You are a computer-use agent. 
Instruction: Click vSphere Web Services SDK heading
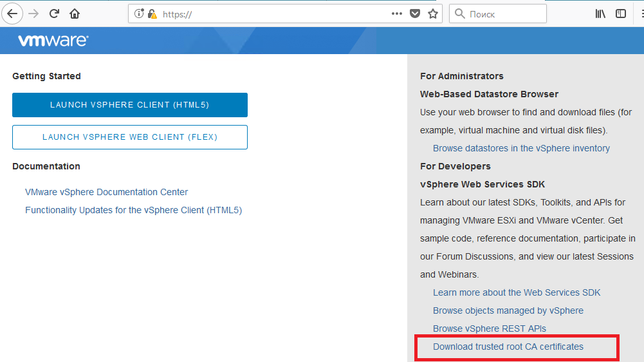(482, 184)
